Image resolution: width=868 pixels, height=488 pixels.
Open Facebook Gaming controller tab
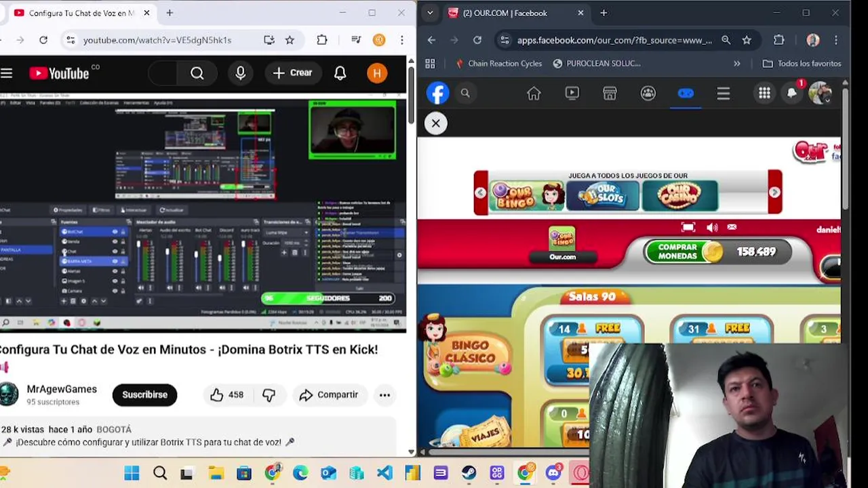[x=686, y=94]
